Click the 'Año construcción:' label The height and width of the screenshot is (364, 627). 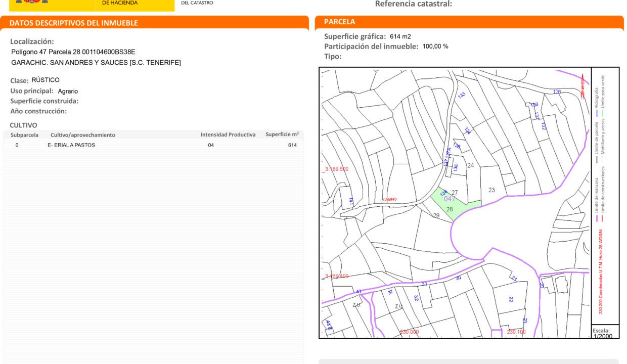click(38, 111)
